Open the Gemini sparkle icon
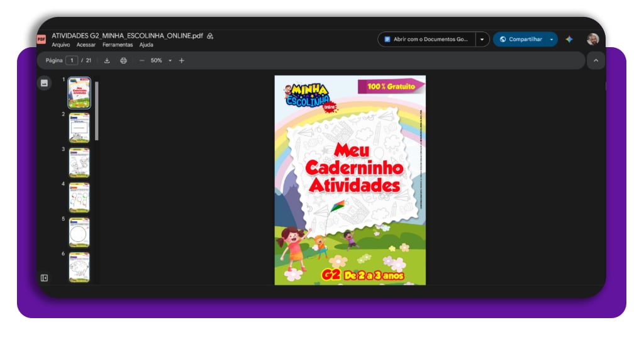Image resolution: width=644 pixels, height=337 pixels. (x=569, y=40)
